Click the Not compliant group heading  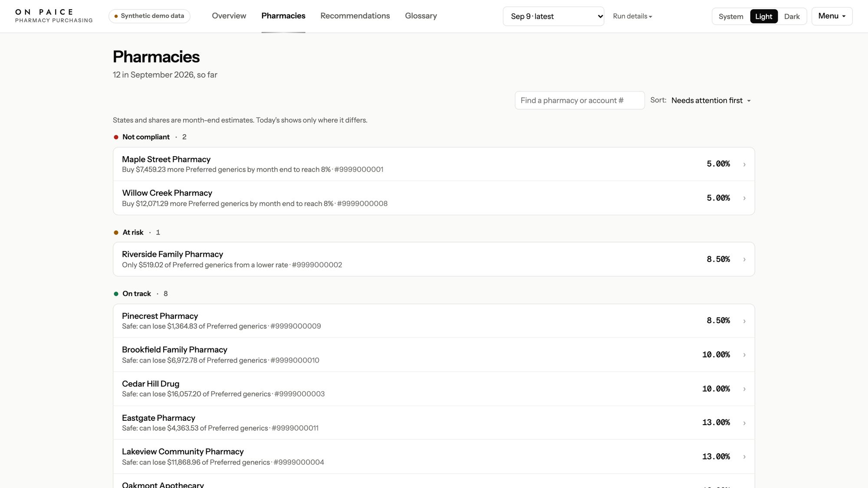point(146,137)
